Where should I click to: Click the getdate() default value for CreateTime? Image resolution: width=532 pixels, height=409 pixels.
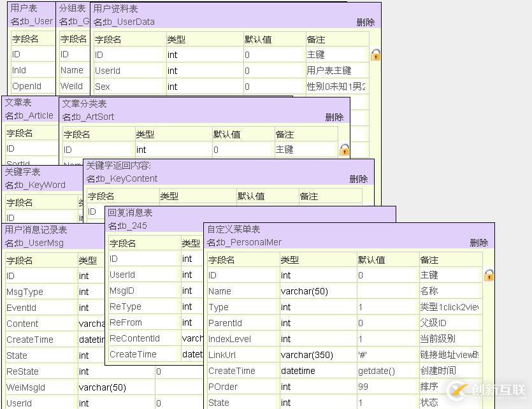click(376, 371)
